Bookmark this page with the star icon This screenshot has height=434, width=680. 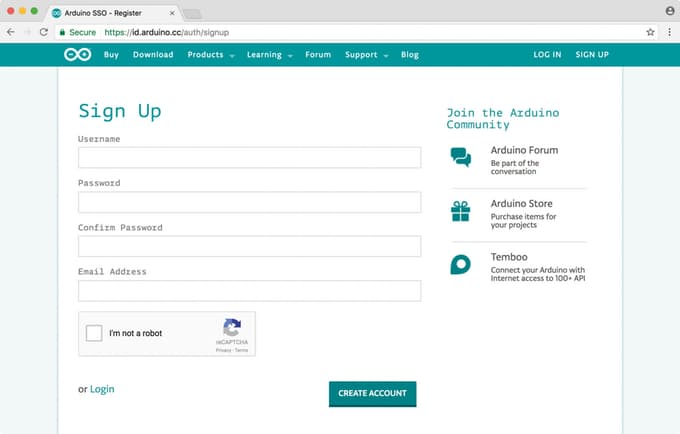650,32
